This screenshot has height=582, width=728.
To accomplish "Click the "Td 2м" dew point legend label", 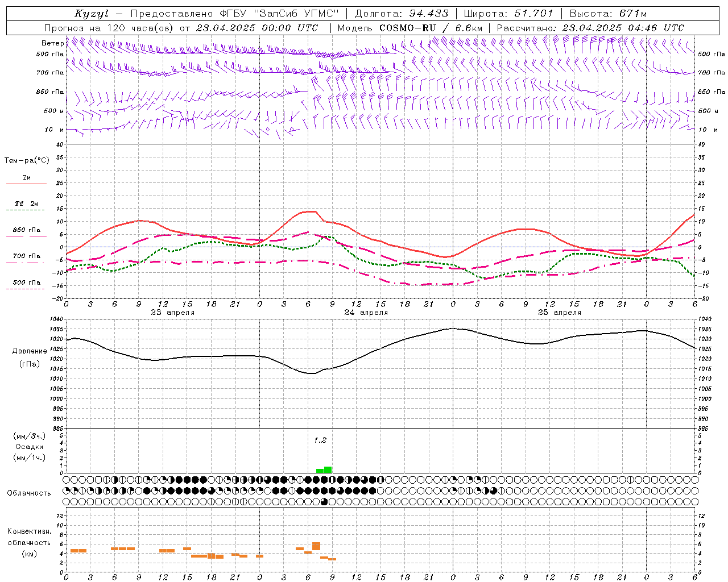I will click(x=27, y=203).
